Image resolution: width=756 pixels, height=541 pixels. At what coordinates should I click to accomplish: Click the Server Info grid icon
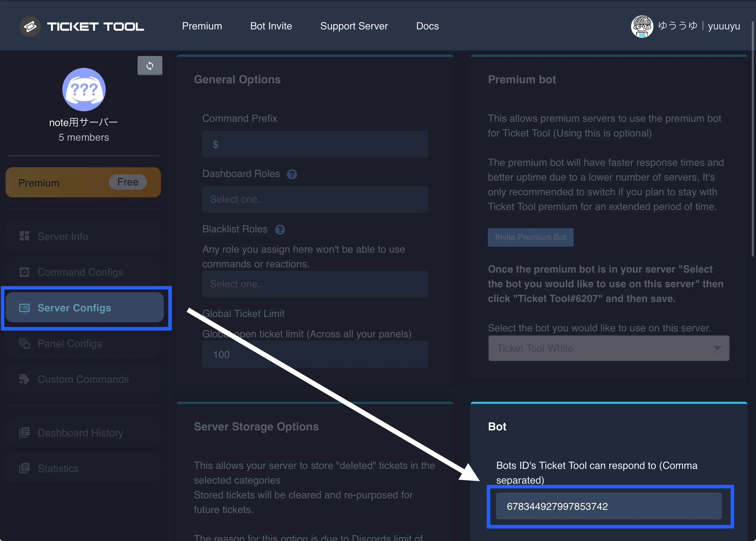(x=24, y=236)
